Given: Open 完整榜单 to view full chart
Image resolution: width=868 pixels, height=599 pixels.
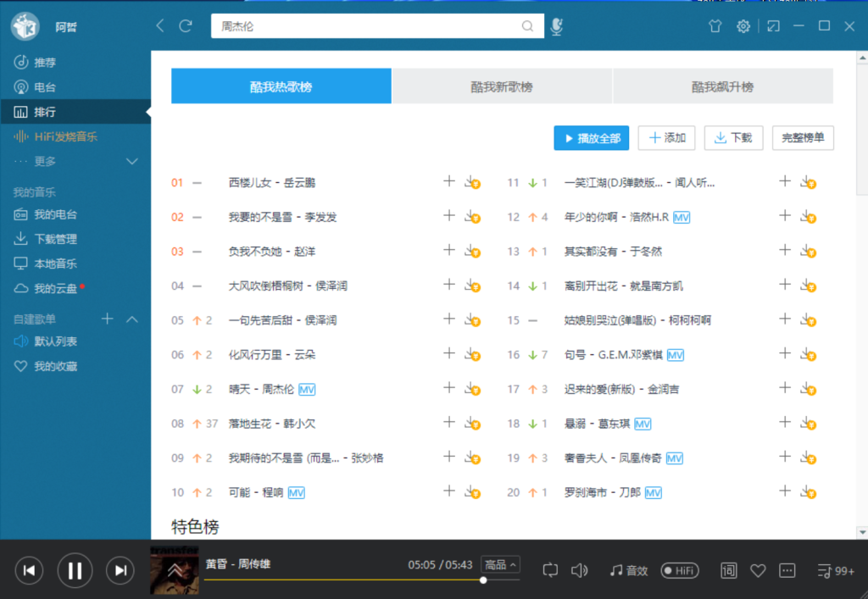Looking at the screenshot, I should tap(802, 136).
